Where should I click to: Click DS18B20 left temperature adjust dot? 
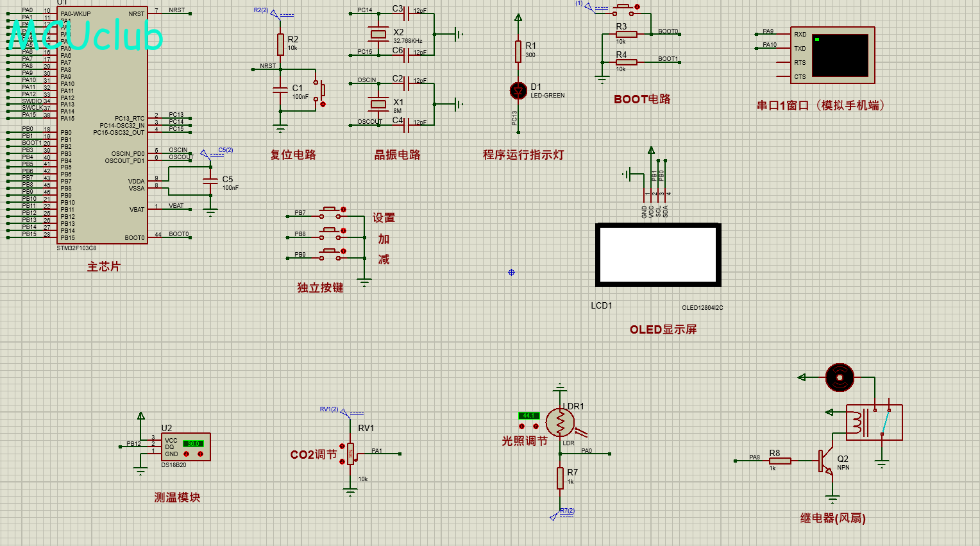(x=187, y=454)
